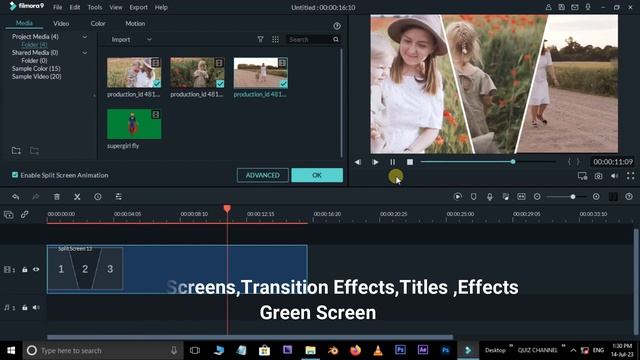
Task: Open Windows Start menu
Action: coord(11,350)
